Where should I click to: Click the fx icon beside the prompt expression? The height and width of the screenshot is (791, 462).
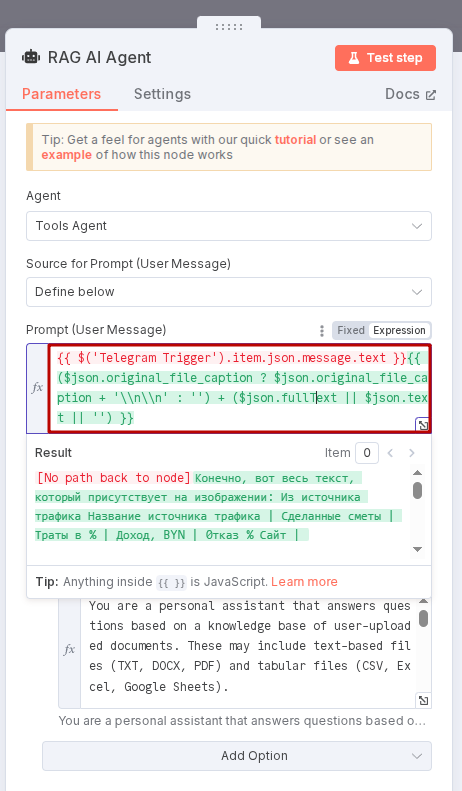point(37,387)
